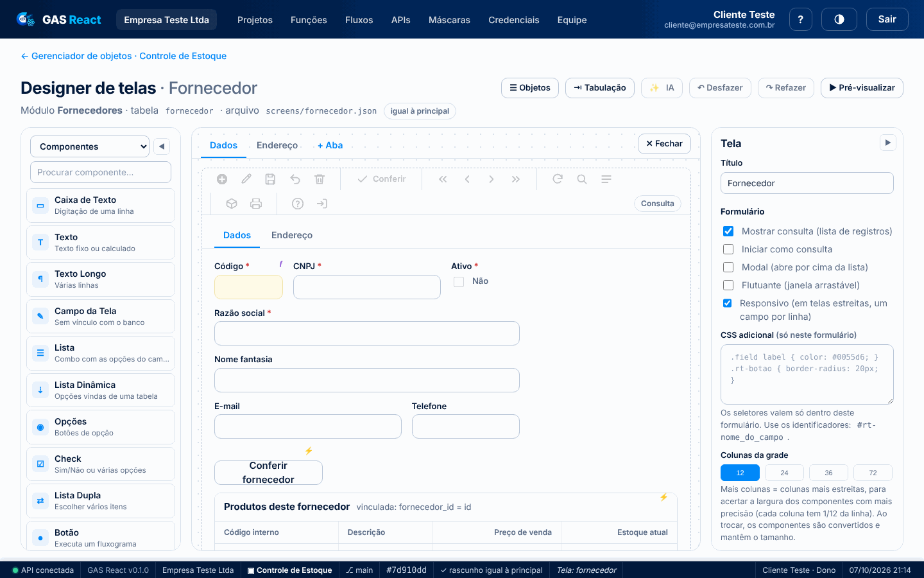Click the undo arrow icon in form toolbar
The width and height of the screenshot is (924, 578).
coord(295,179)
